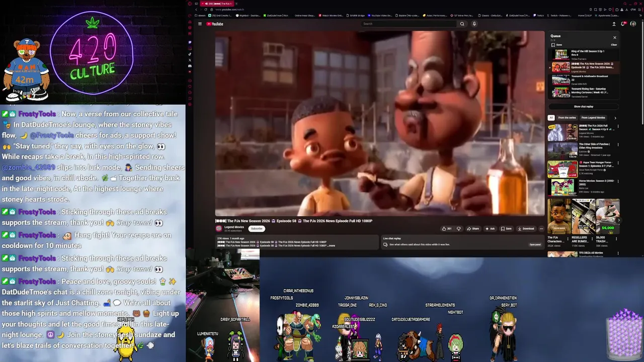Share the PJs video

pos(473,229)
